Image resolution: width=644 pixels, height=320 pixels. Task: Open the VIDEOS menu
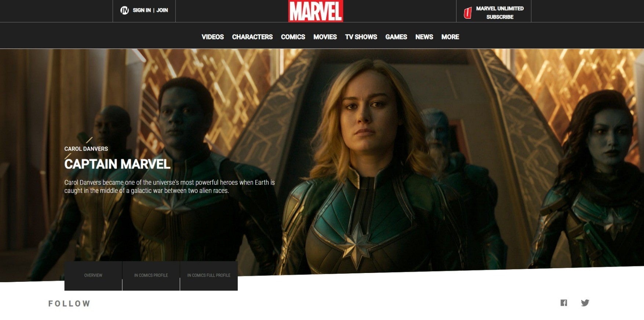point(212,37)
